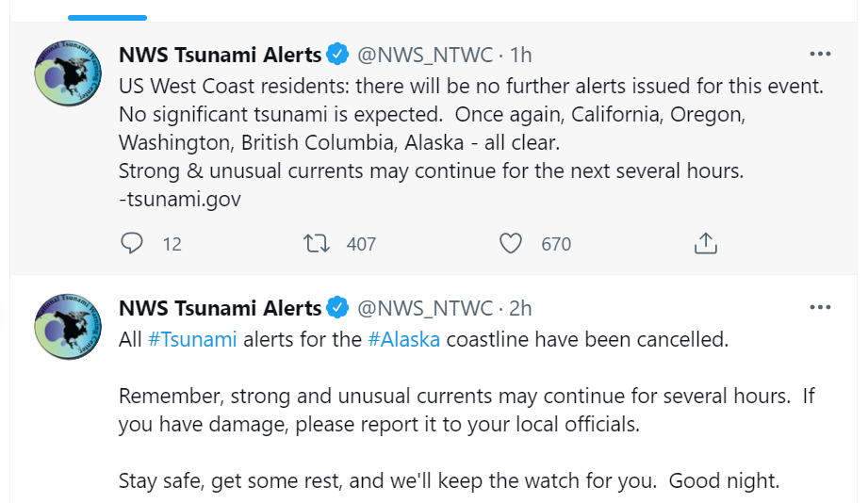Open the #Tsunami hashtag
The height and width of the screenshot is (503, 868).
pyautogui.click(x=192, y=339)
